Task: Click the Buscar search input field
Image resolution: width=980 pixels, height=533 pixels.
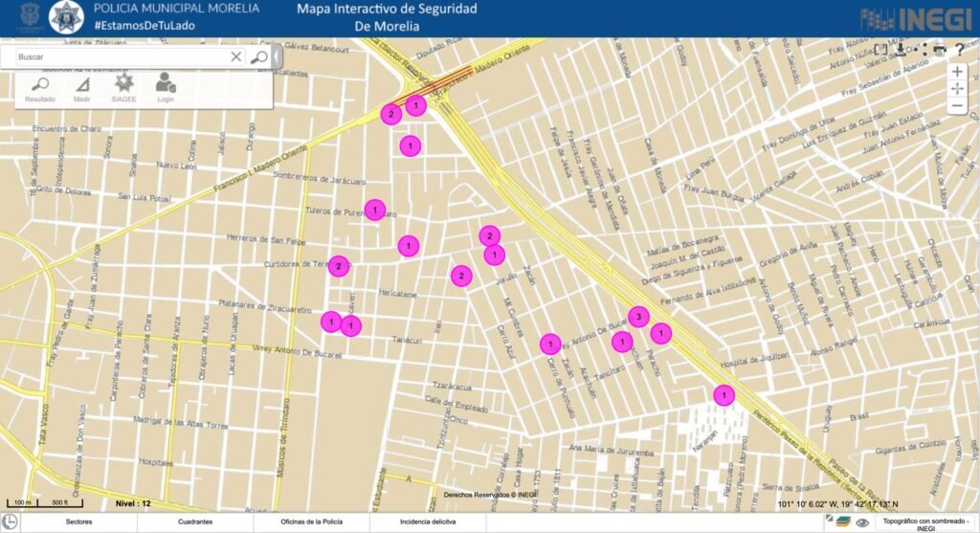Action: click(120, 57)
